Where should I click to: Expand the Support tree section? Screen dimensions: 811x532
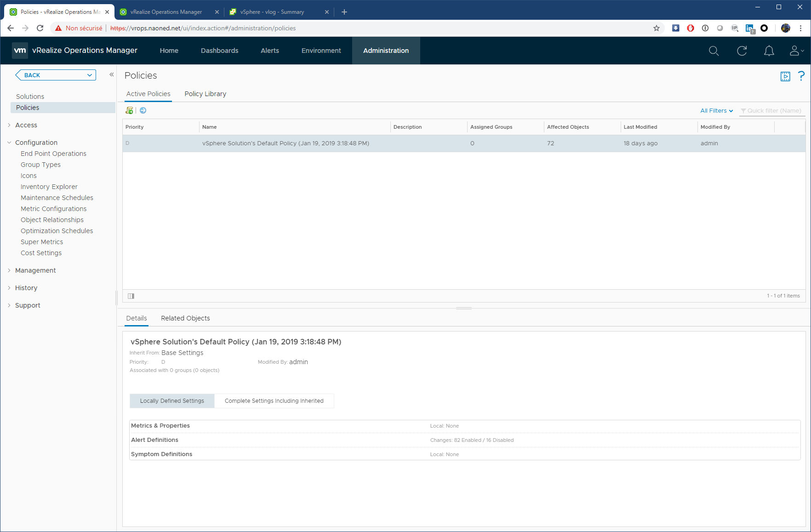[9, 305]
